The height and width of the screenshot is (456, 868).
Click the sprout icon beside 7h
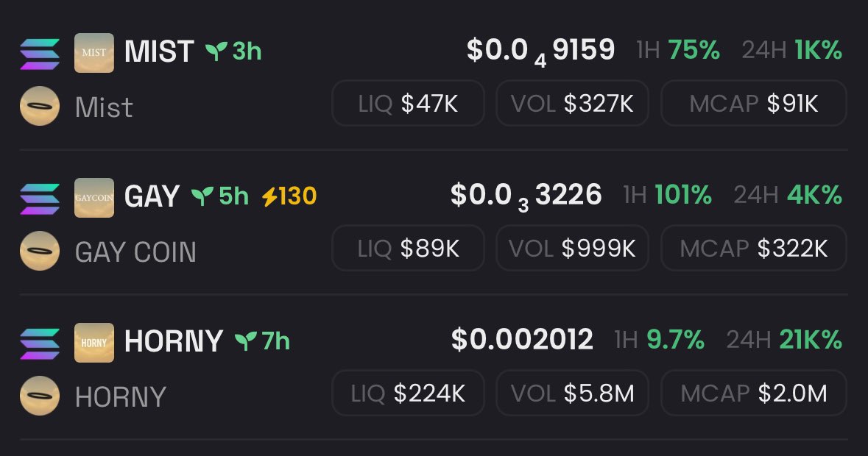click(x=245, y=341)
